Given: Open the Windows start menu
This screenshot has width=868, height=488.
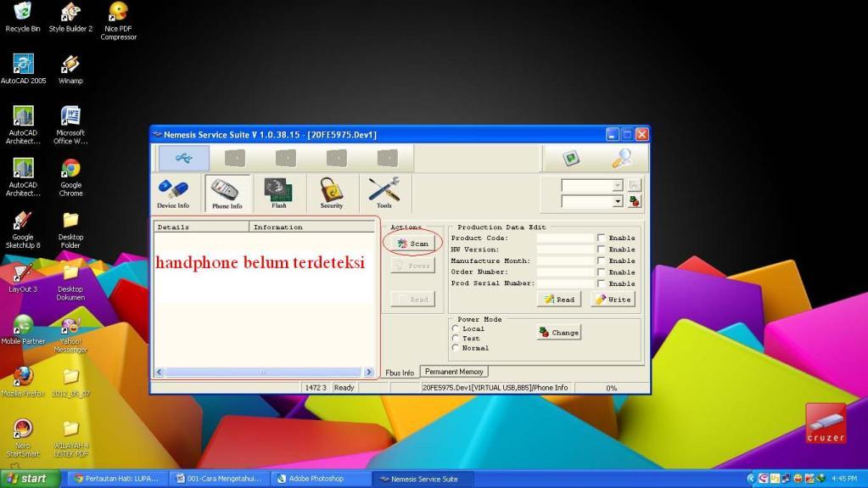Looking at the screenshot, I should pos(29,479).
